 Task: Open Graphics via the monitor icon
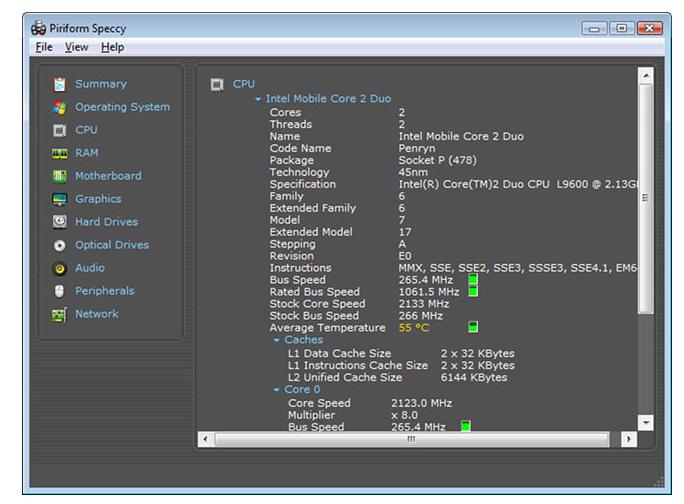click(x=59, y=199)
